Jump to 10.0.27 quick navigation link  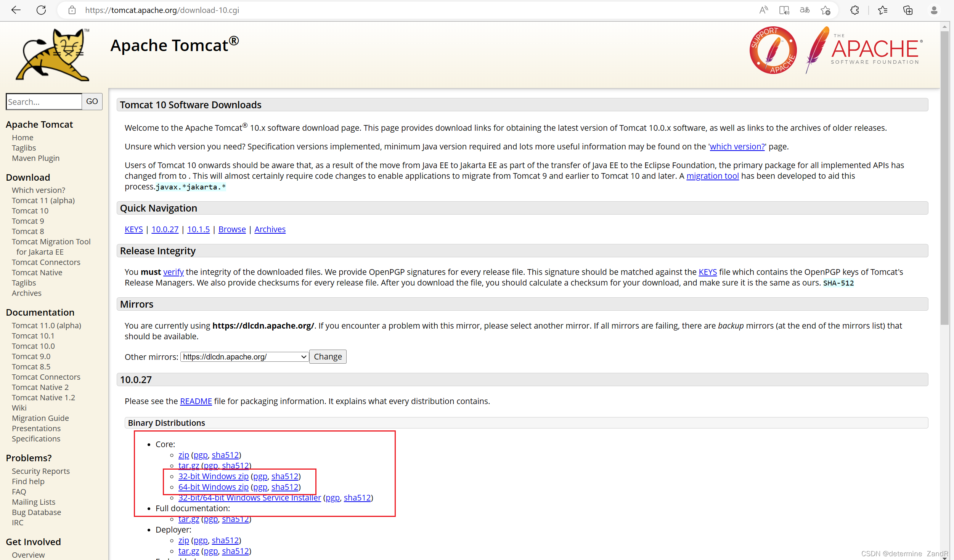coord(165,229)
